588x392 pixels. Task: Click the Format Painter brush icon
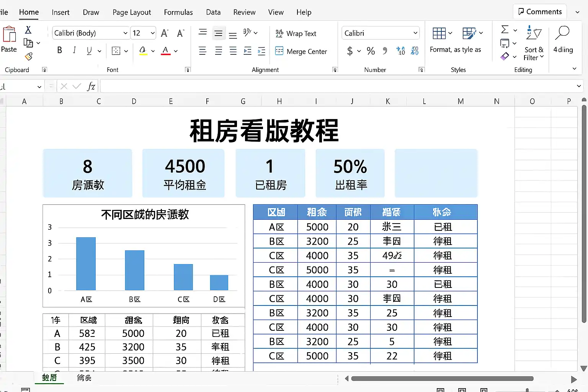click(x=28, y=57)
